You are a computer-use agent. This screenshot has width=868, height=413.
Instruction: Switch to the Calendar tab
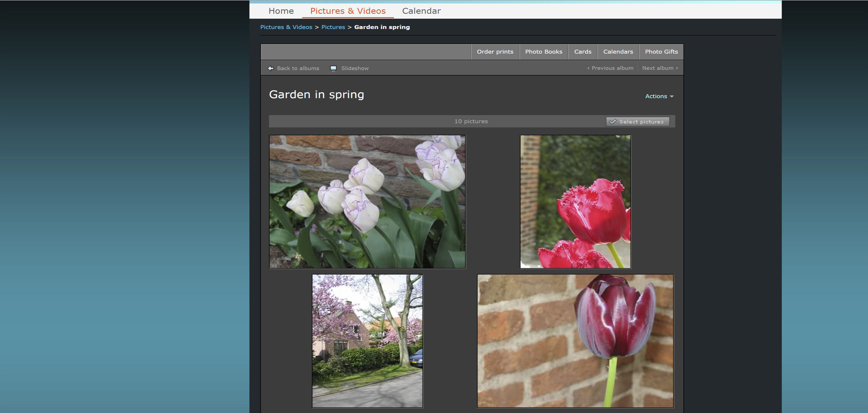tap(421, 11)
